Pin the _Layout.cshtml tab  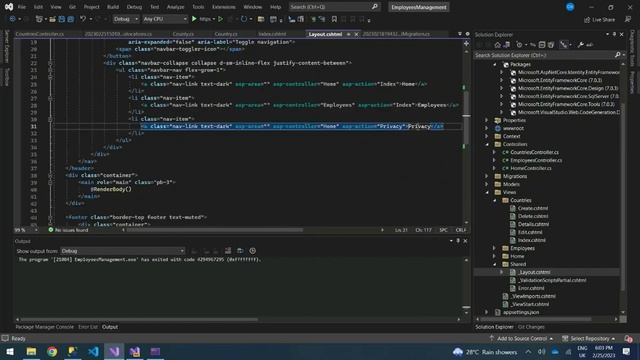[349, 34]
